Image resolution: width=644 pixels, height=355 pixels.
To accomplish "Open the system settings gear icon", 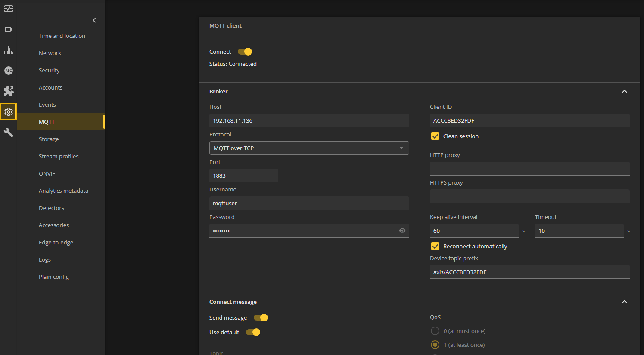I will [x=9, y=112].
